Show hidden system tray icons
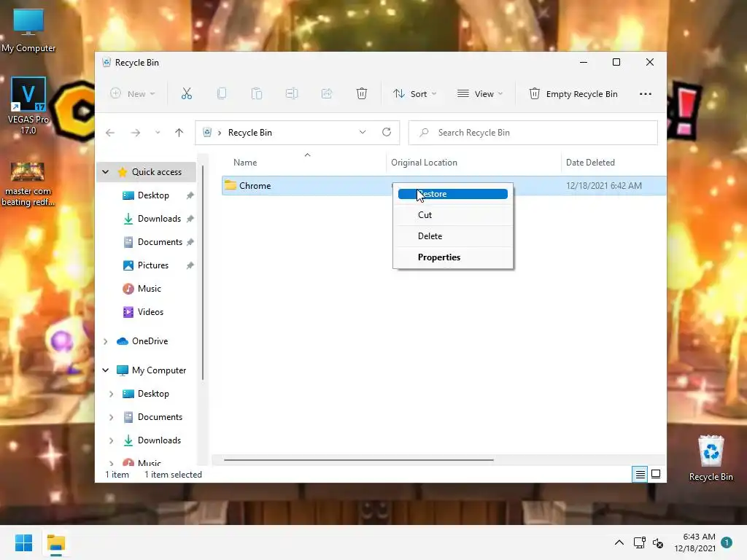Image resolution: width=747 pixels, height=560 pixels. pos(619,542)
